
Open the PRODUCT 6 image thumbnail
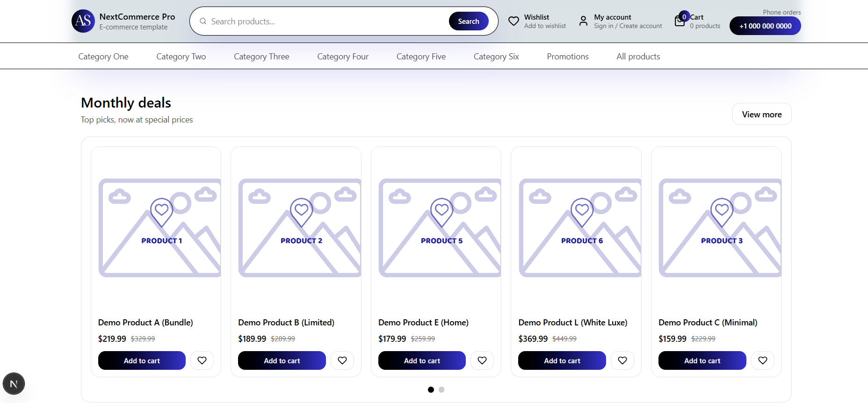pos(580,228)
